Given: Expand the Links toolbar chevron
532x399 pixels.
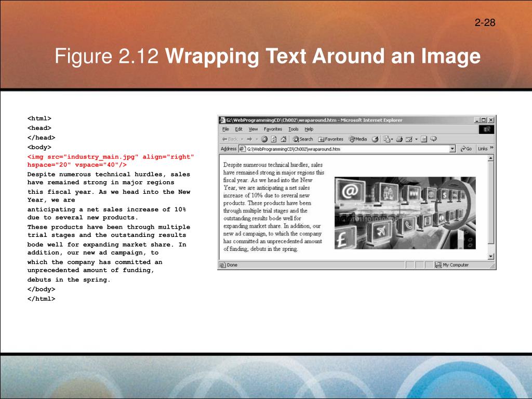Looking at the screenshot, I should 491,148.
